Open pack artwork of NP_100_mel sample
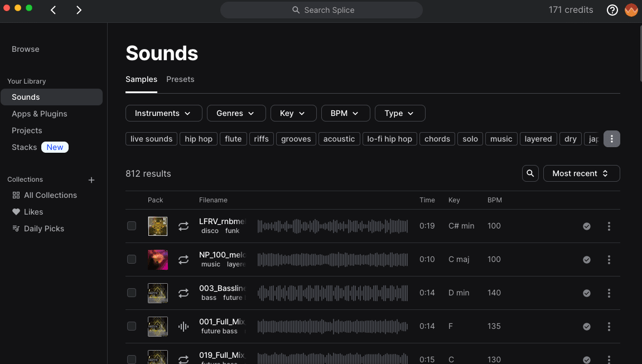This screenshot has height=364, width=642. [x=158, y=260]
